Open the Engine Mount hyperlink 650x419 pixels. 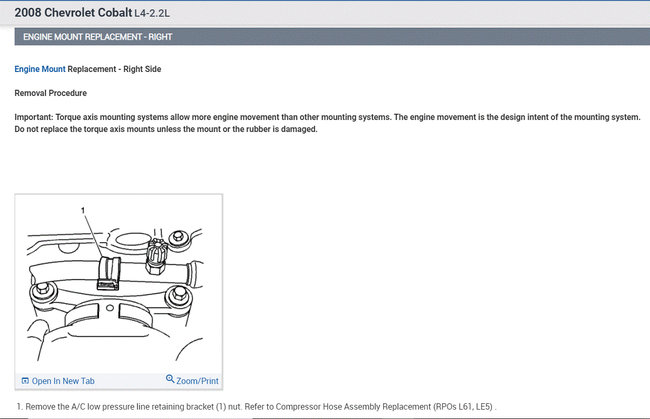40,69
